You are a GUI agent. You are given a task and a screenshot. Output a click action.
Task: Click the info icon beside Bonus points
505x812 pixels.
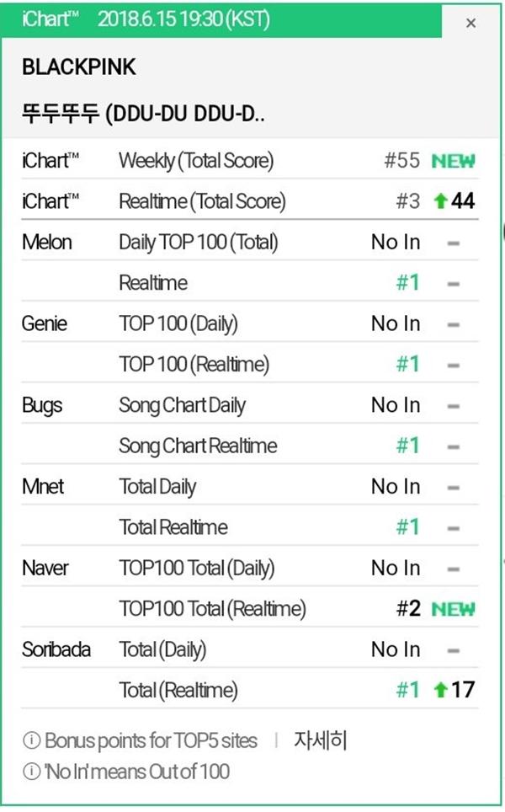(x=31, y=742)
